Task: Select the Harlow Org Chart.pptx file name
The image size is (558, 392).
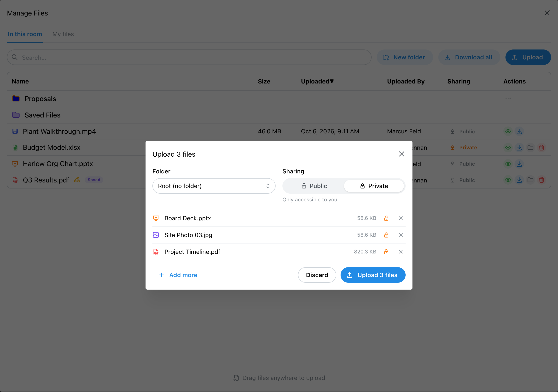Action: (58, 164)
